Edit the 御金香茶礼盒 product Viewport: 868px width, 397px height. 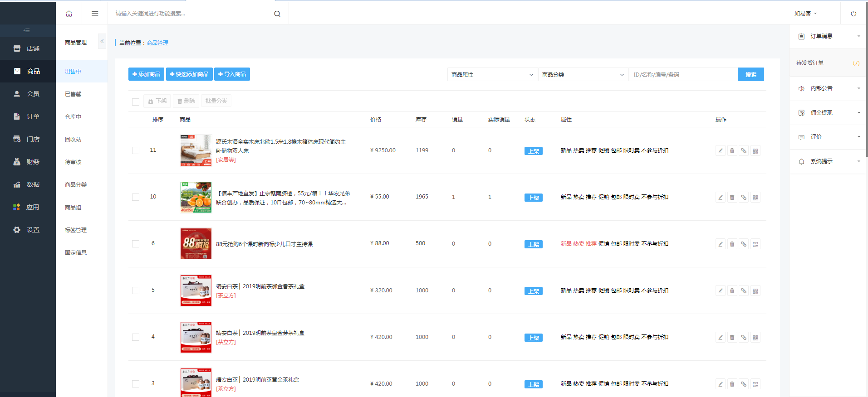coord(721,291)
